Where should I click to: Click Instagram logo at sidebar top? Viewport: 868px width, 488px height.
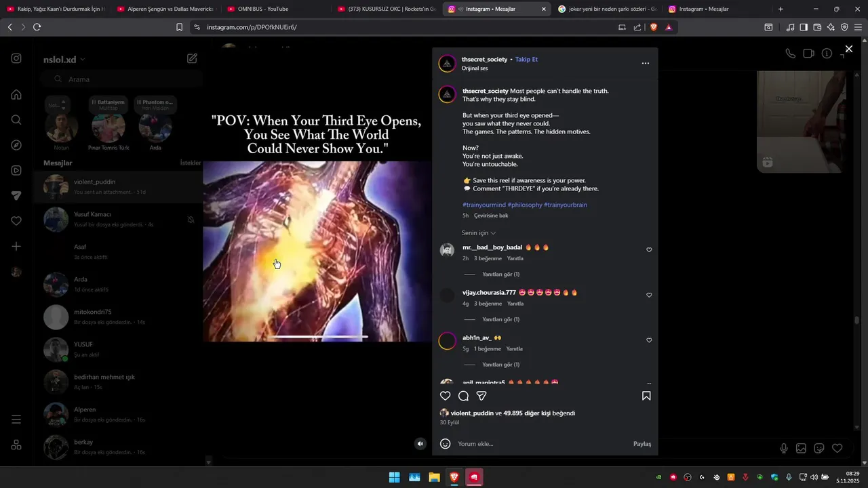tap(16, 58)
